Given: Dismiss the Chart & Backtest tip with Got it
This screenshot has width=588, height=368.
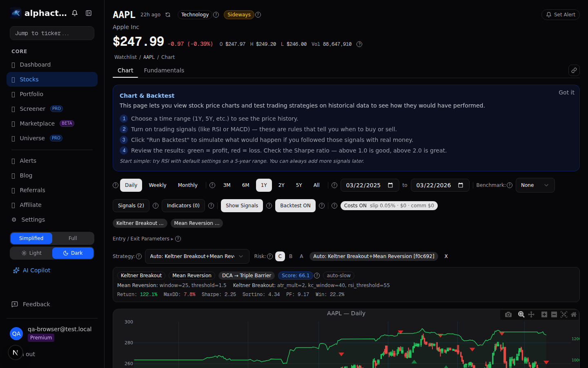Looking at the screenshot, I should coord(566,92).
